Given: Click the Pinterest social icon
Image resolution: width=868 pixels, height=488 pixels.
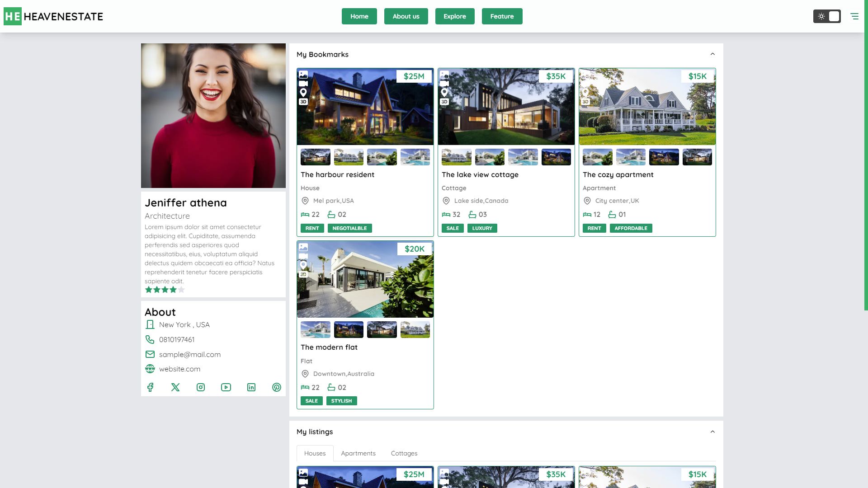Looking at the screenshot, I should pos(277,387).
